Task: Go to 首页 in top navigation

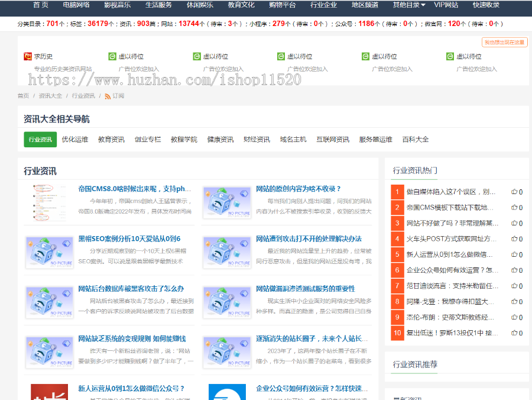Action: (41, 5)
